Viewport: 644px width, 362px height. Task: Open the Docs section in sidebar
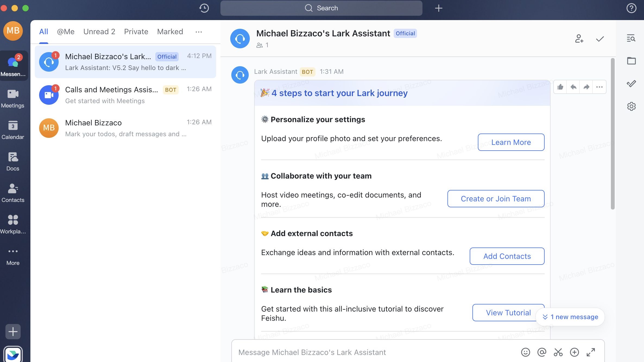click(13, 161)
